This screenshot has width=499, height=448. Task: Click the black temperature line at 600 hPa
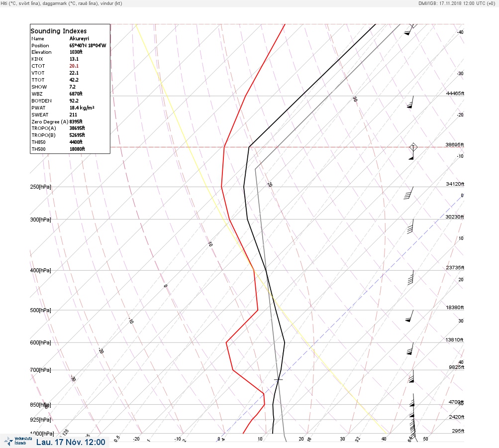(x=285, y=342)
